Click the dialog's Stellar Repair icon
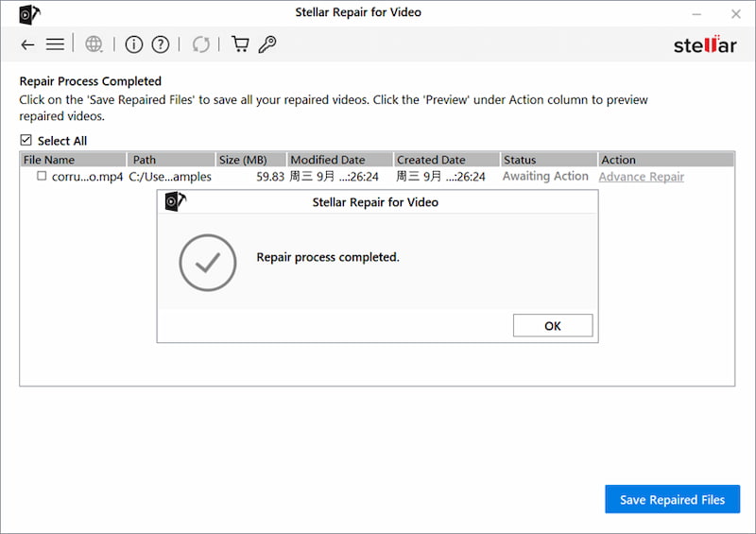The height and width of the screenshot is (534, 756). [176, 200]
